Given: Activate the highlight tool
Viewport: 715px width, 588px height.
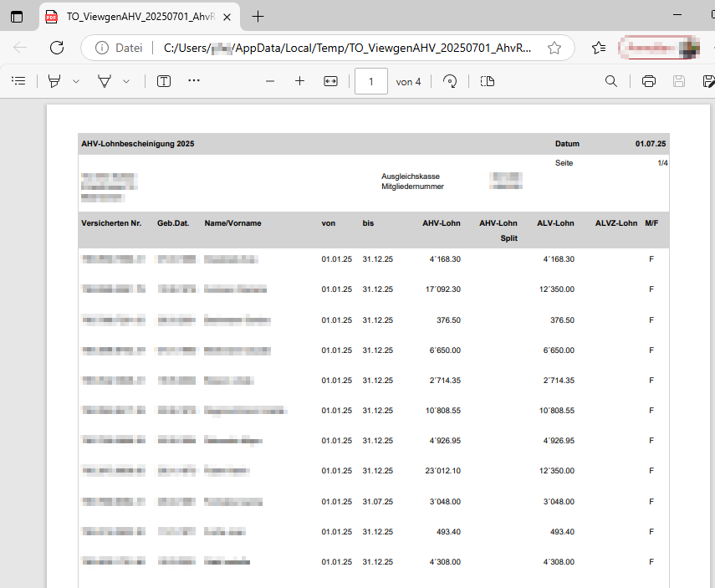Looking at the screenshot, I should 54,81.
